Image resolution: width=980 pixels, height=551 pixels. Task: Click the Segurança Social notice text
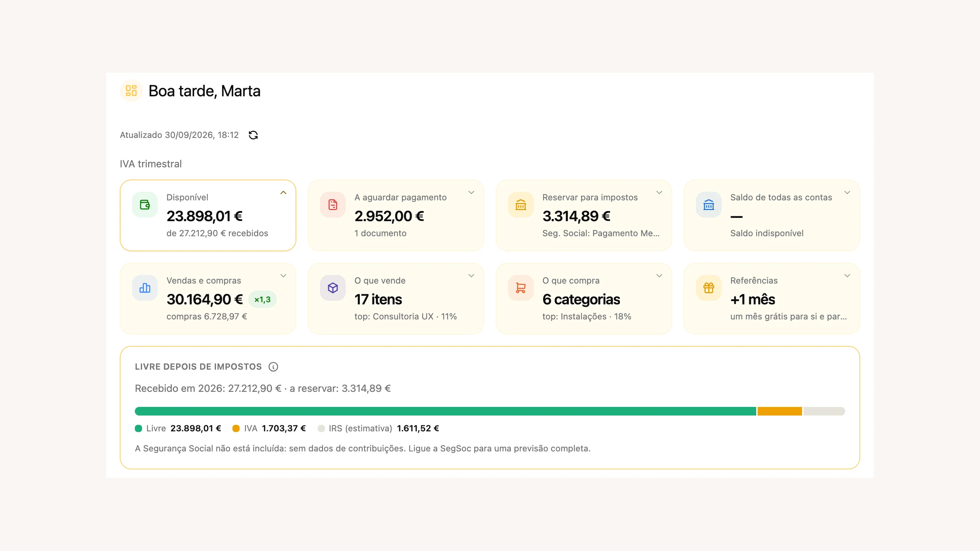click(363, 448)
